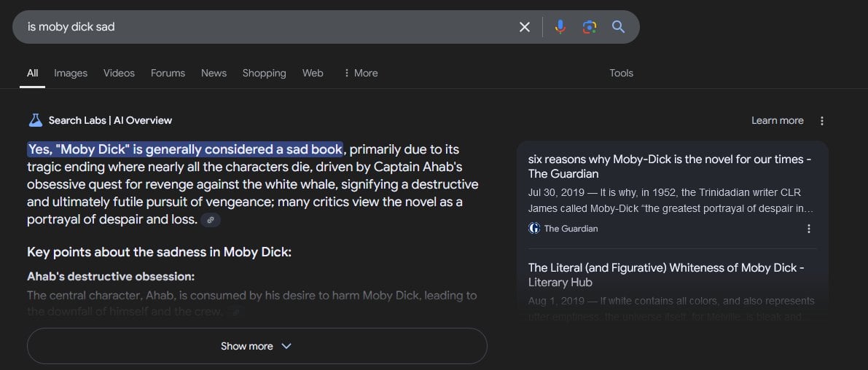
Task: Open Google Lens image search icon
Action: point(590,26)
